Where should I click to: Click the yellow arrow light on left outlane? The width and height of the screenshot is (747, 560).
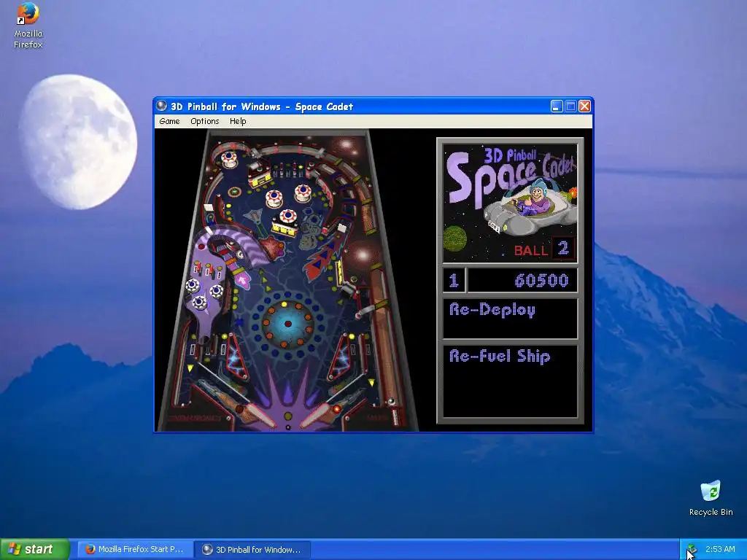(190, 368)
